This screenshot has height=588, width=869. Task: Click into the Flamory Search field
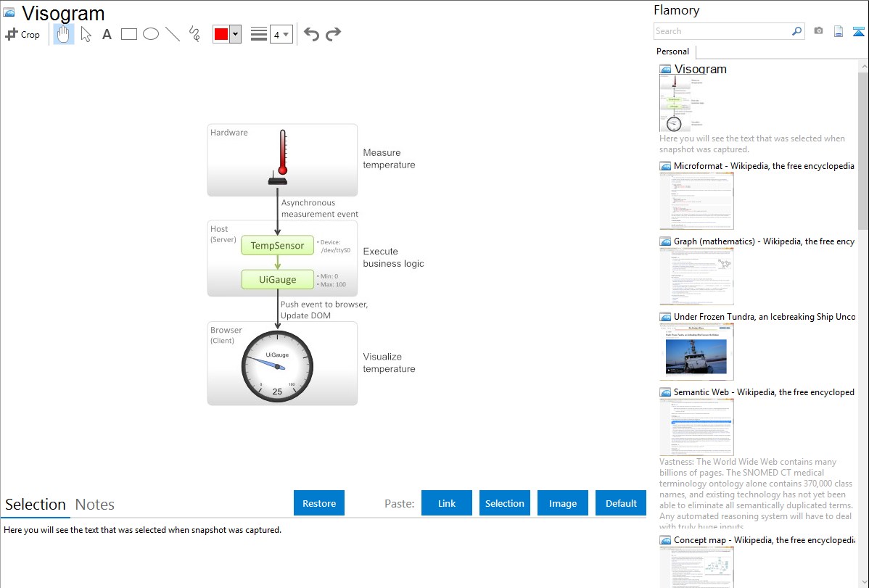click(x=722, y=31)
